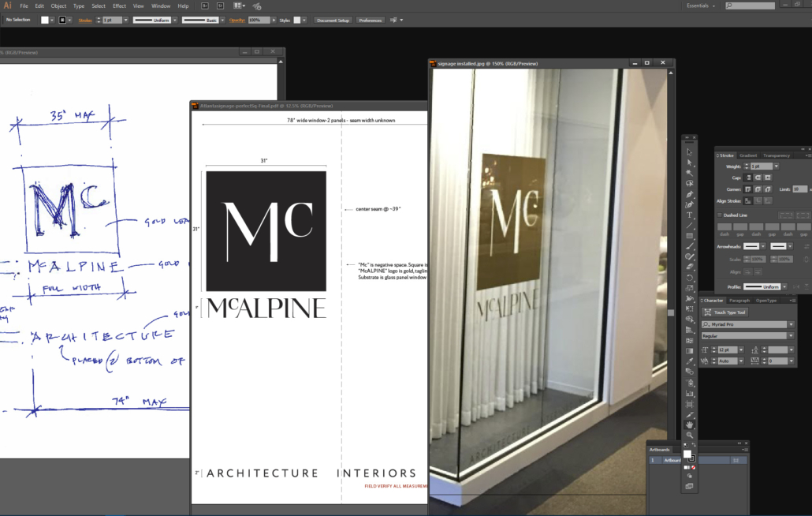Select the Scale tool

click(x=689, y=288)
